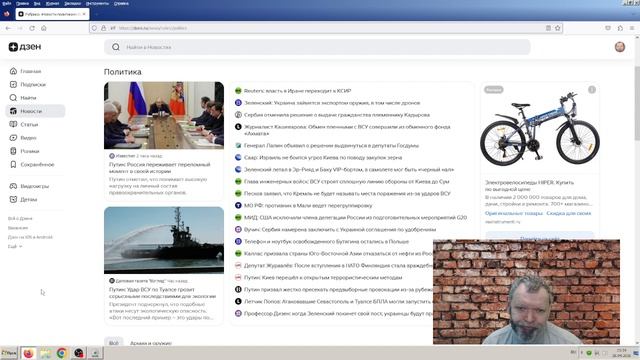The height and width of the screenshot is (360, 640).
Task: Open the Справка menu
Action: tap(121, 3)
